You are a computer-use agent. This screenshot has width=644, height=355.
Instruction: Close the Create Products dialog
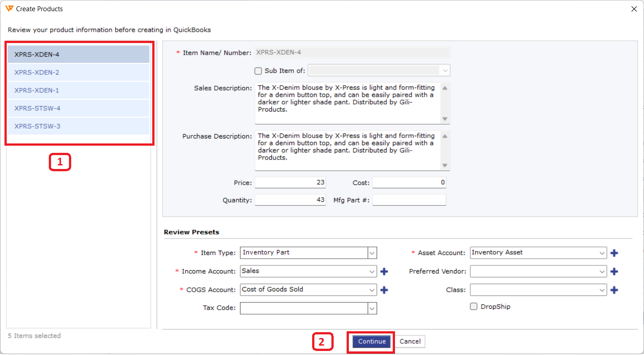point(634,9)
